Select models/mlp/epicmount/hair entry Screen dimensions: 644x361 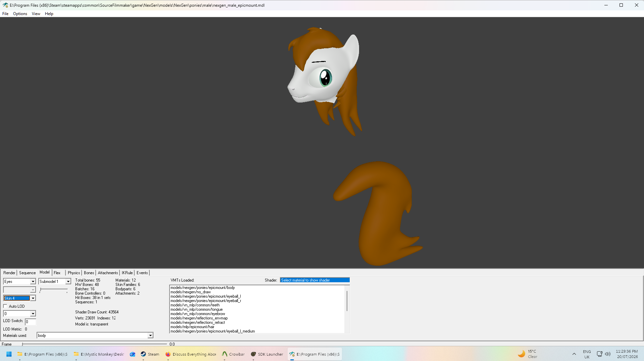point(192,327)
